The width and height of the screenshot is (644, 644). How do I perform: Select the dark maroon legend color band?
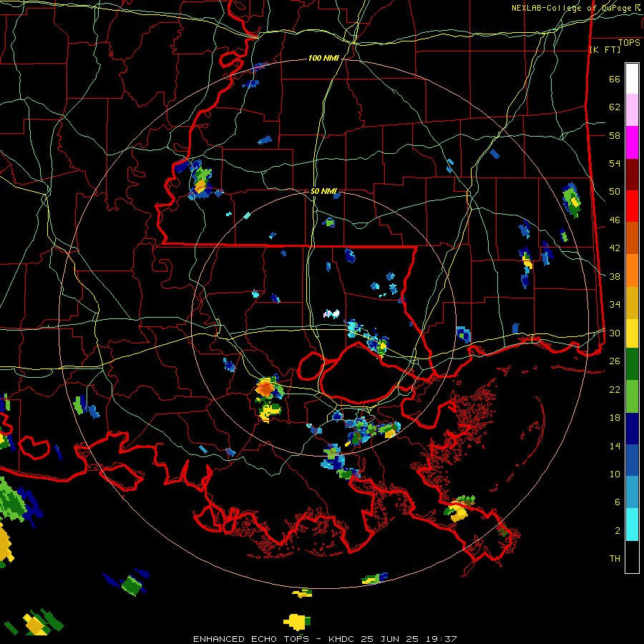[x=632, y=174]
